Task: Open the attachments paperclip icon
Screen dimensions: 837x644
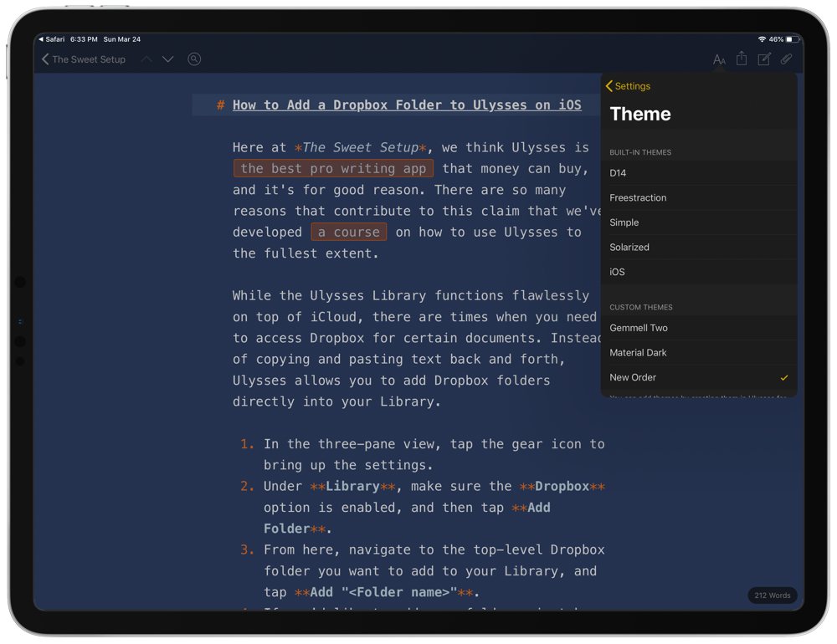Action: click(x=786, y=59)
